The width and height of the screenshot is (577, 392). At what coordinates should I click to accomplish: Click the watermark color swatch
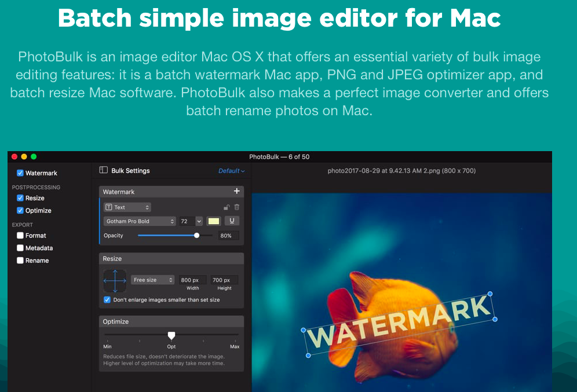coord(214,221)
